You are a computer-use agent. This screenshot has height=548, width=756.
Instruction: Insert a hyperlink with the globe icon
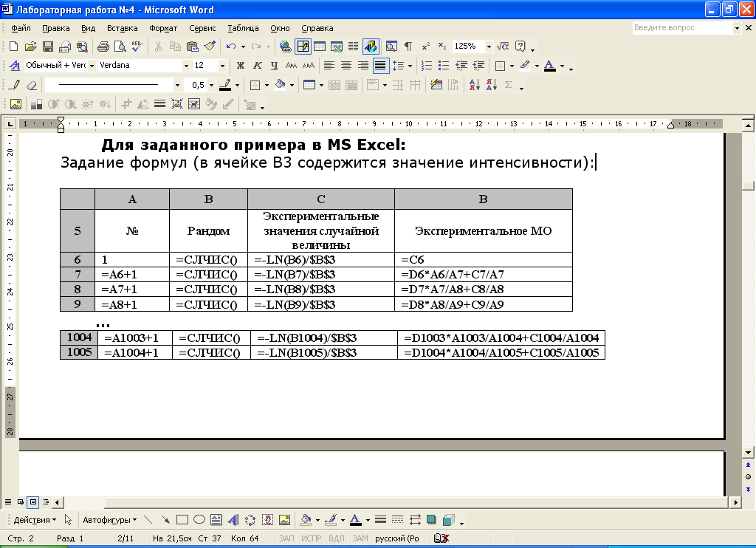(x=286, y=47)
